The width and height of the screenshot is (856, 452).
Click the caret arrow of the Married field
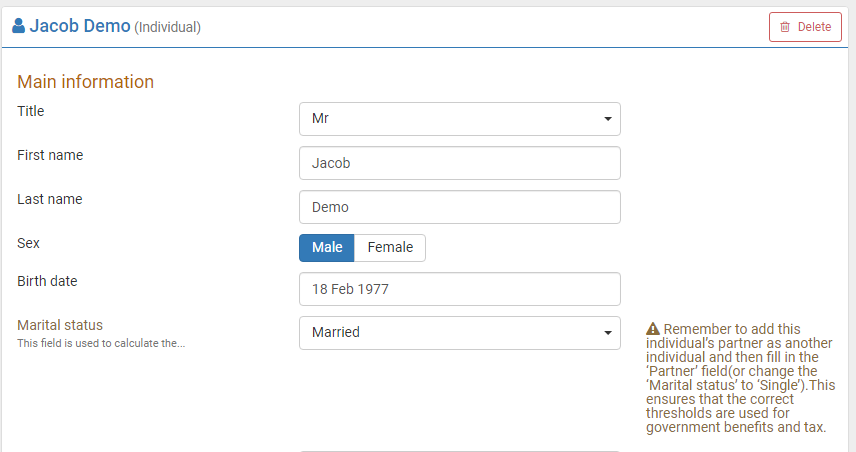[607, 333]
